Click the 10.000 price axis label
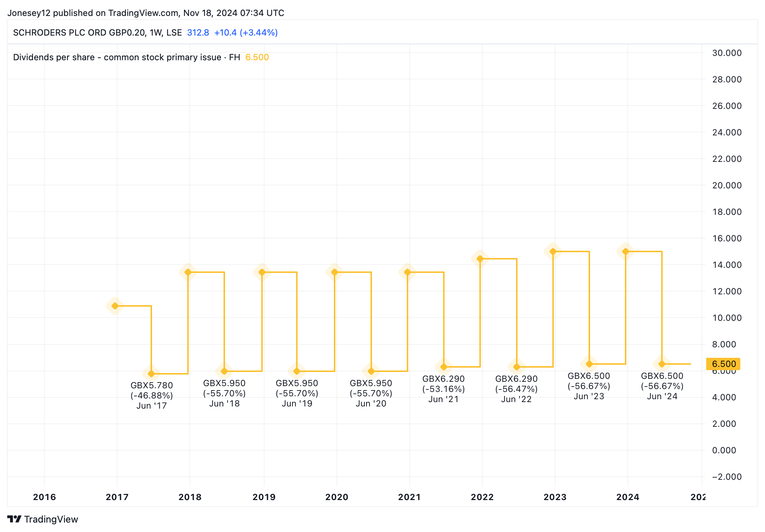The height and width of the screenshot is (532, 765). point(727,318)
